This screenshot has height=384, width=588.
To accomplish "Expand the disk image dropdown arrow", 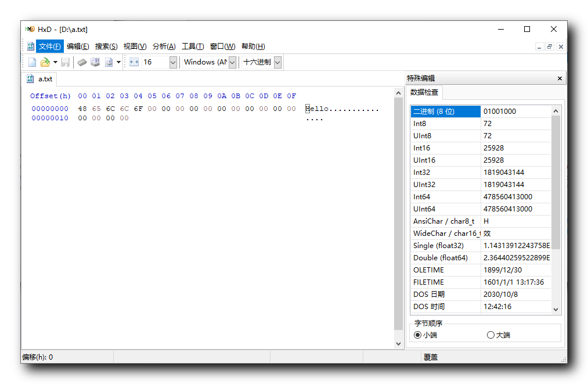I will point(118,62).
